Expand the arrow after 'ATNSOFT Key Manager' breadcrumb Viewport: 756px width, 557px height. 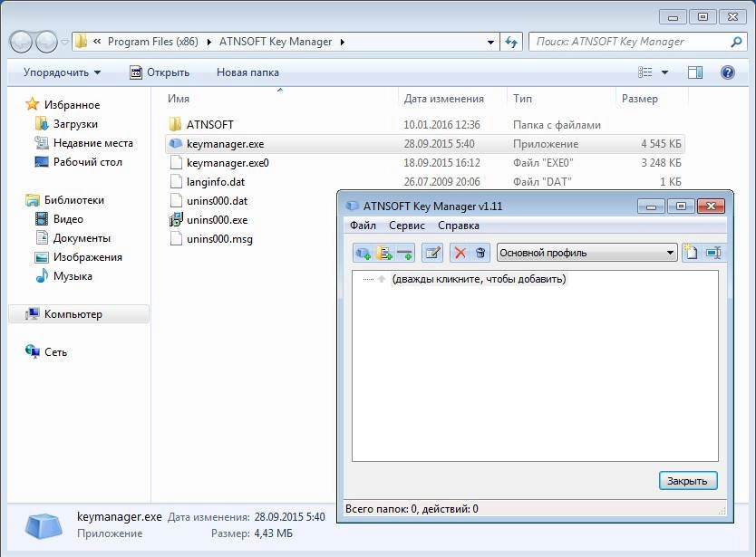coord(343,42)
